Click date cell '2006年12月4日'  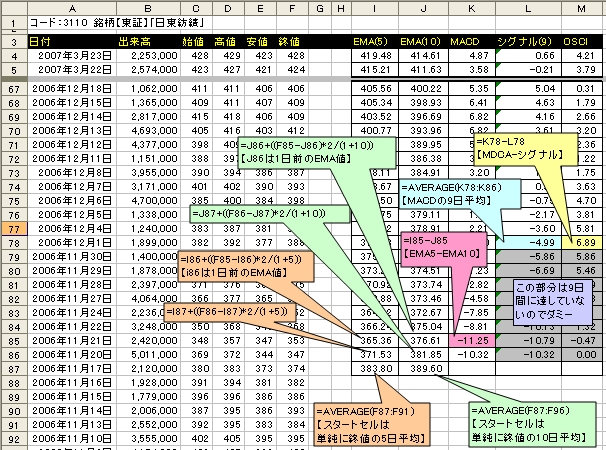(x=72, y=229)
